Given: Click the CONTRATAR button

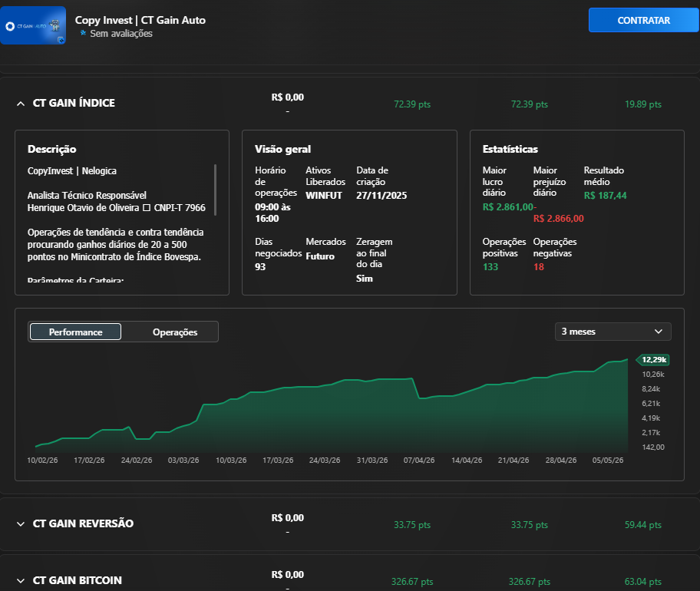Looking at the screenshot, I should pyautogui.click(x=643, y=20).
